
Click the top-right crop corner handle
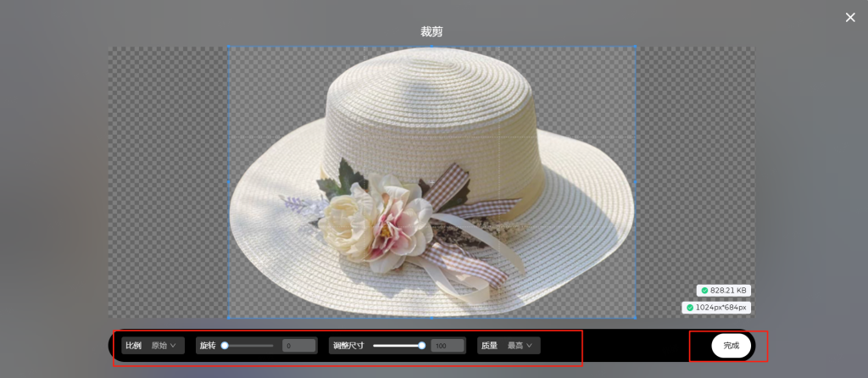[x=634, y=47]
